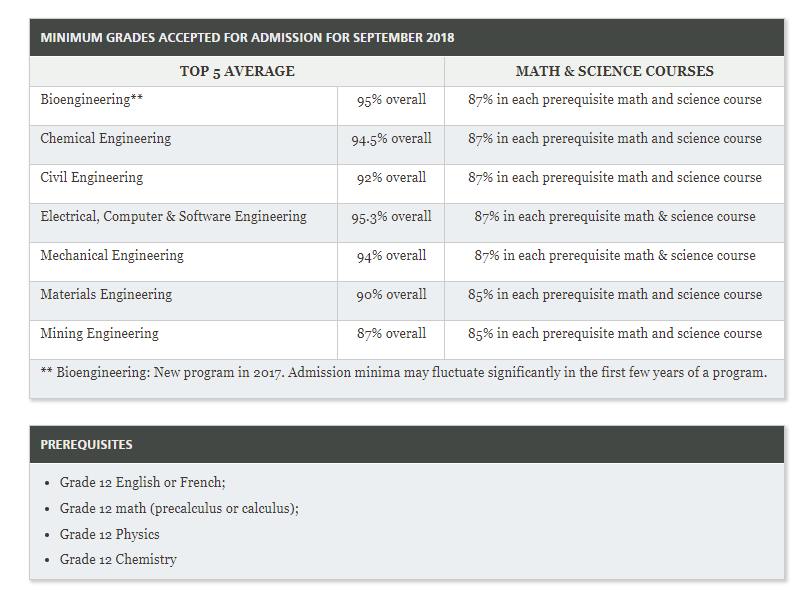The height and width of the screenshot is (603, 812).
Task: Click the Chemical Engineering program name
Action: pos(106,139)
